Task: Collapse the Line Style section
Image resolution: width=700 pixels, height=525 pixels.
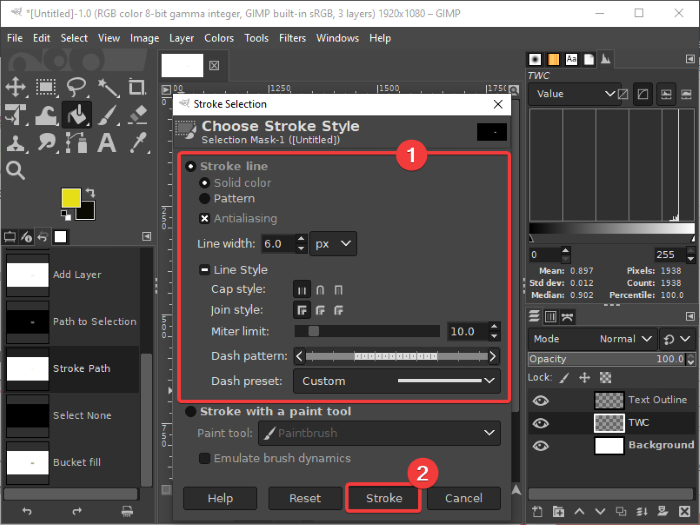Action: pyautogui.click(x=204, y=270)
